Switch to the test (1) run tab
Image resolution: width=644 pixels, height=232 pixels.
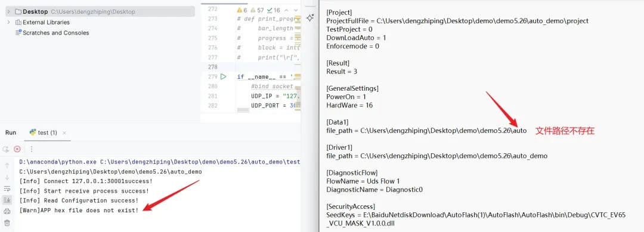[43, 132]
